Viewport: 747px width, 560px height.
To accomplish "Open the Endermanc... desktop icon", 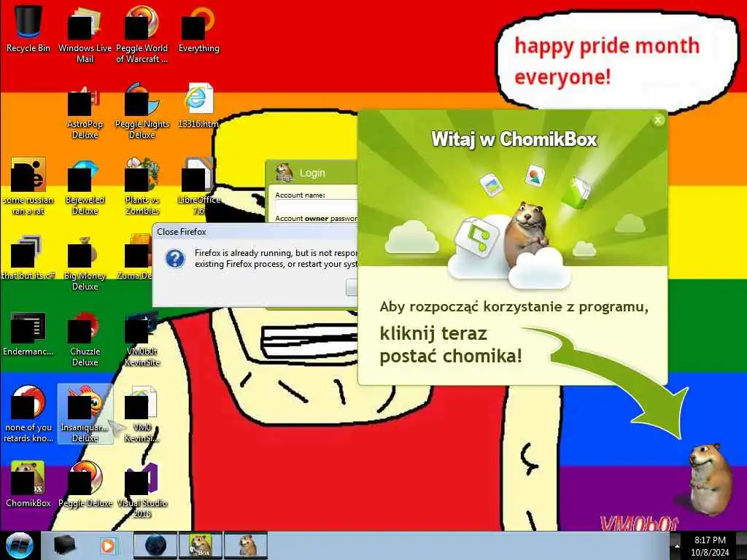I will (28, 333).
